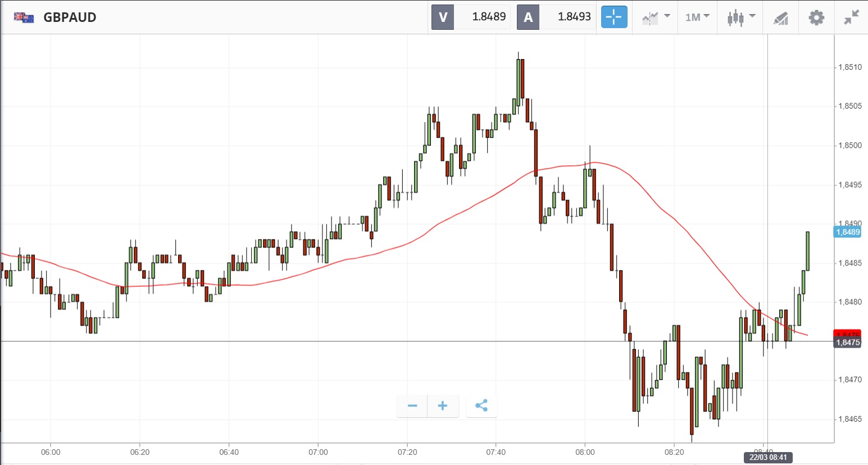Zoom out the chart with minus

[x=412, y=405]
